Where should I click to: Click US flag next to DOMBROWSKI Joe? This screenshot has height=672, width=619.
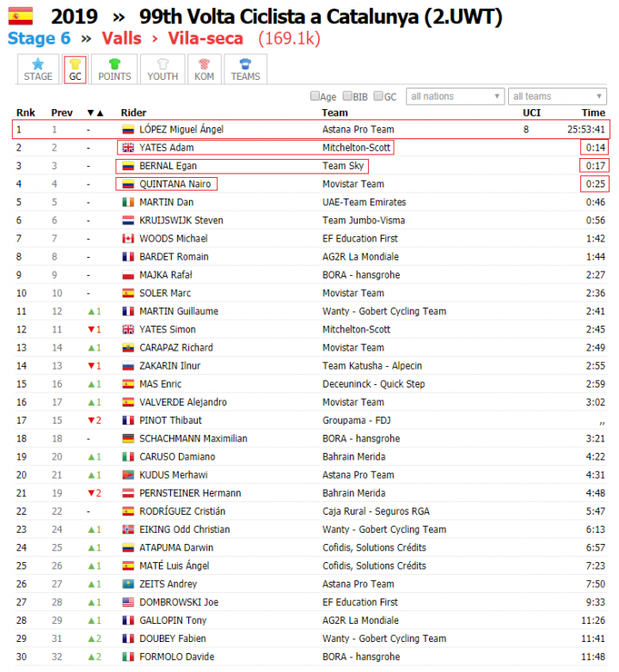[128, 602]
